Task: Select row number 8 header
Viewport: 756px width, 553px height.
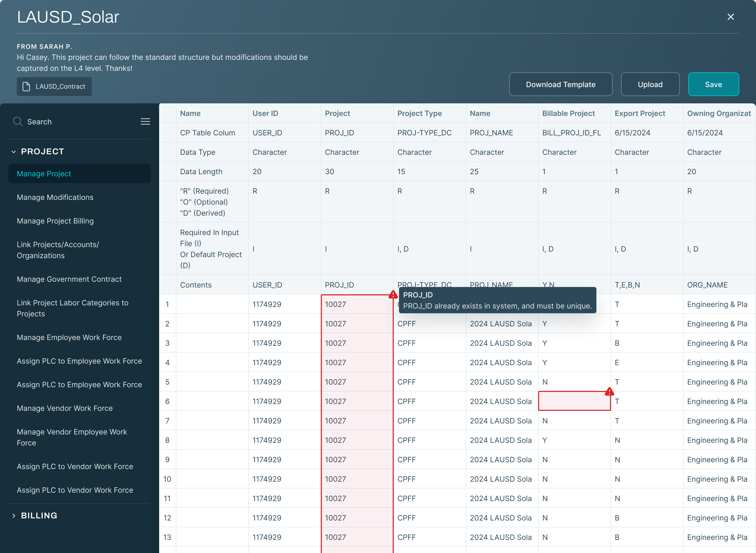Action: click(x=167, y=440)
